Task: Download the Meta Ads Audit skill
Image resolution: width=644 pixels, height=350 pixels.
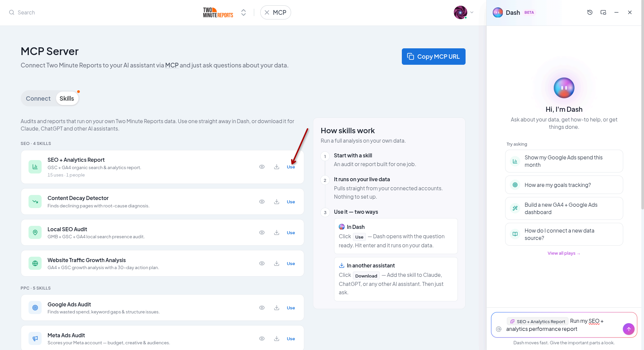Action: 277,339
